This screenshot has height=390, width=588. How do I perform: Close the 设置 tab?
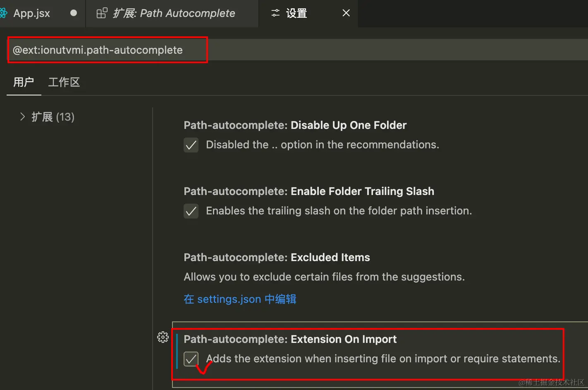[346, 13]
